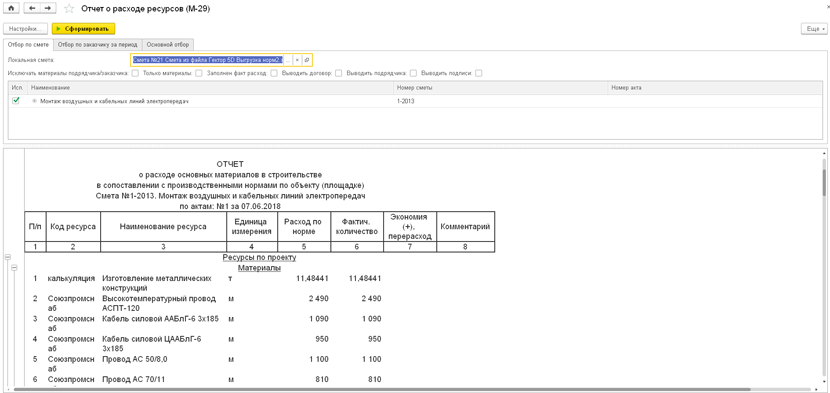Select Кабель силовой ЦААБлГ-6 3х185 cell

coord(163,344)
